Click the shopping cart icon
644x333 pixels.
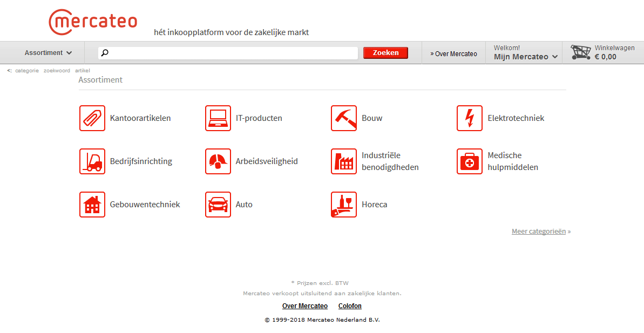(581, 52)
